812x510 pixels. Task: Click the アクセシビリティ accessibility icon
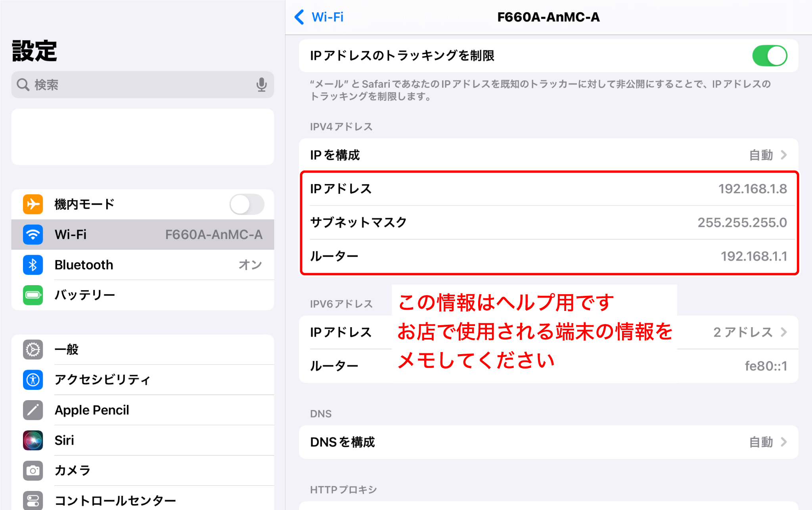[x=33, y=380]
